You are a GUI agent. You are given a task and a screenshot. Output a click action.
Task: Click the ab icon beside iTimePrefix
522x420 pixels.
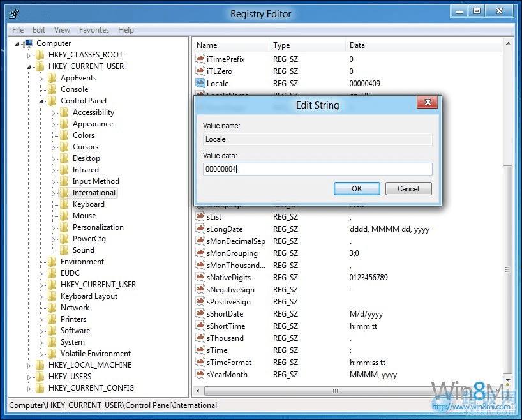200,59
